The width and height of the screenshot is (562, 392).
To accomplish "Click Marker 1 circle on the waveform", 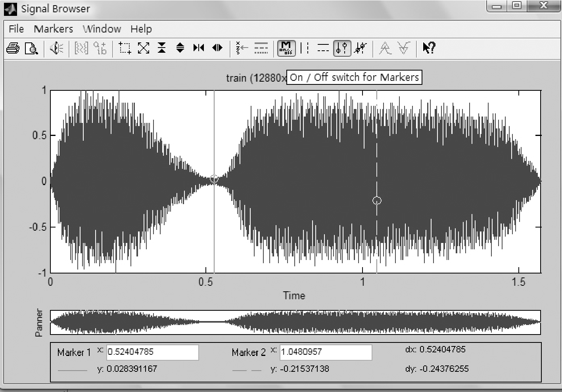I will point(214,179).
